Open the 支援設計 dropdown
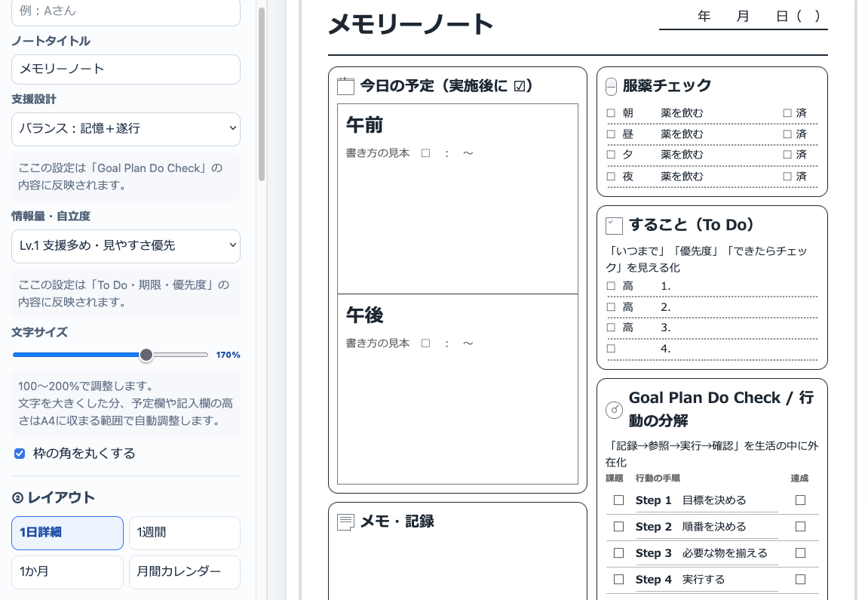 pos(126,129)
